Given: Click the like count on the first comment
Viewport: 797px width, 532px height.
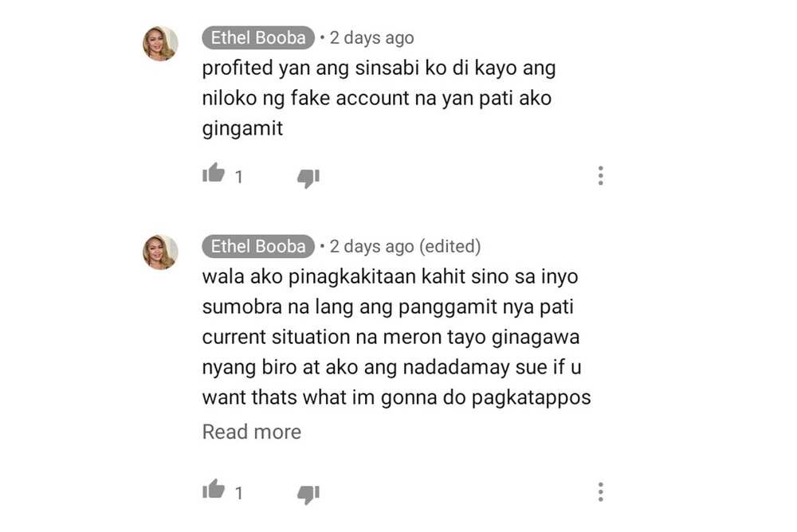Looking at the screenshot, I should (238, 177).
